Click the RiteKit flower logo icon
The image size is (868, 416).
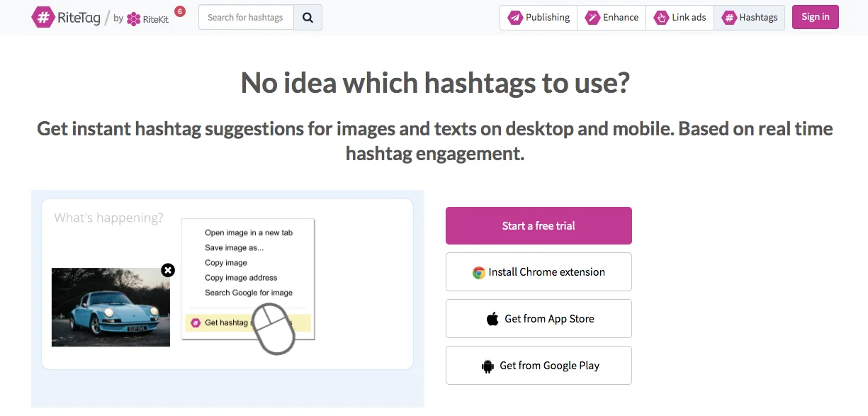[133, 19]
